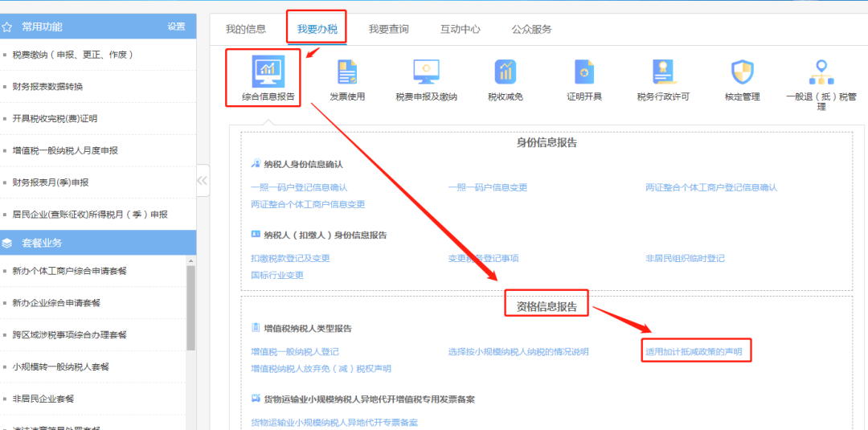Click the layers icon beside 套餐业务

point(8,243)
